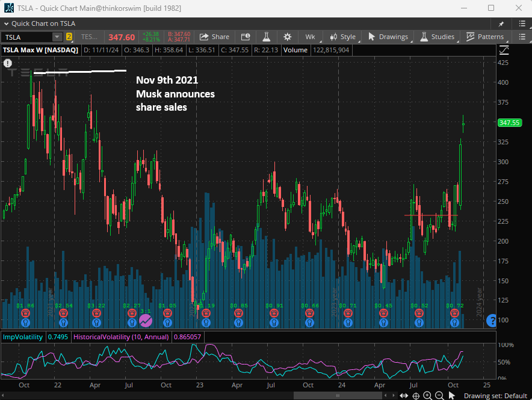
Task: Open the Patterns menu
Action: click(x=485, y=37)
